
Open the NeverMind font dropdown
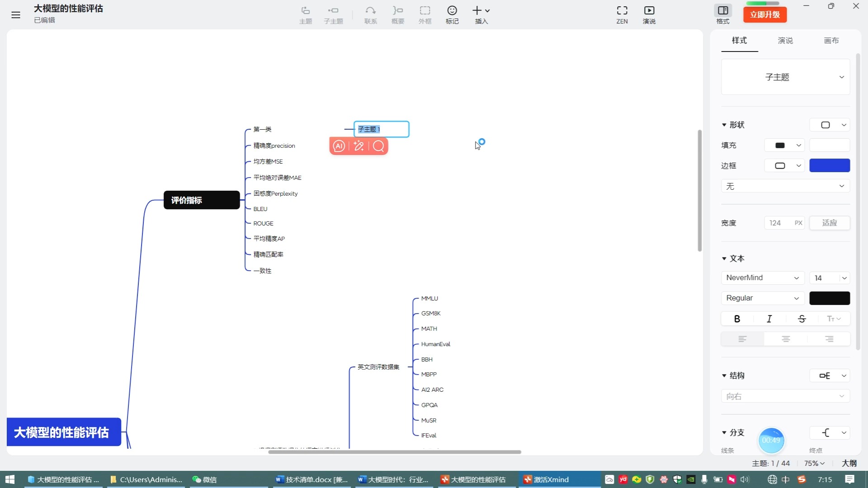(763, 278)
